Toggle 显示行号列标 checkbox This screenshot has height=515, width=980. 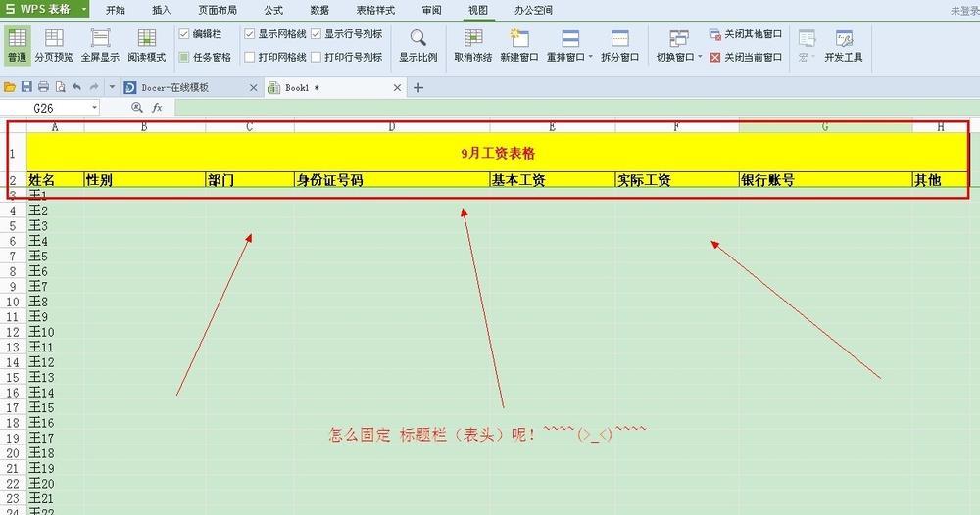coord(316,33)
